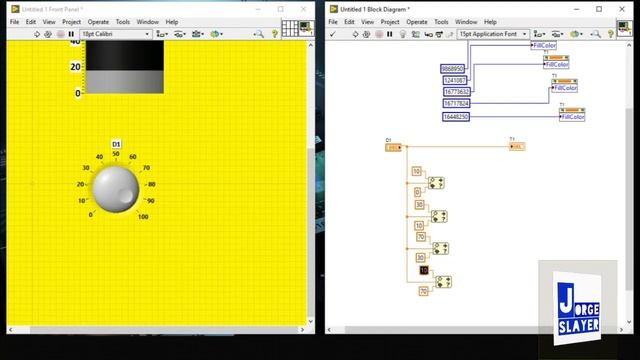Image resolution: width=640 pixels, height=360 pixels.
Task: Click the vertical scrollbar in Block Diagram
Action: tap(629, 182)
